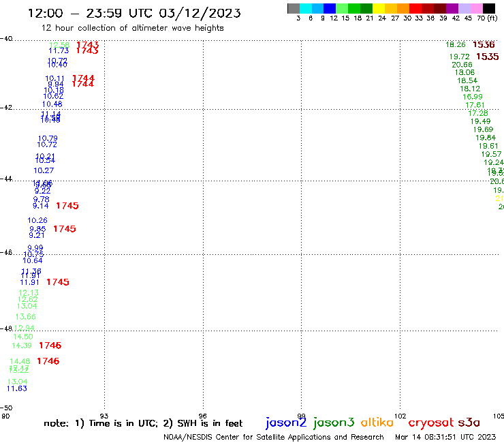Click the 18.06 wave height reading
This screenshot has width=504, height=443.
click(464, 73)
